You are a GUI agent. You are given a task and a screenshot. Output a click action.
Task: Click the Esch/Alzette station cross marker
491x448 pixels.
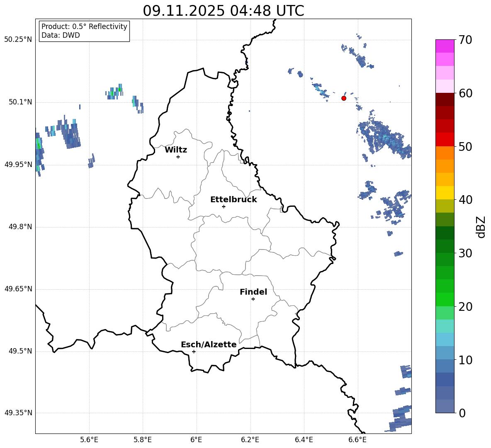(194, 351)
